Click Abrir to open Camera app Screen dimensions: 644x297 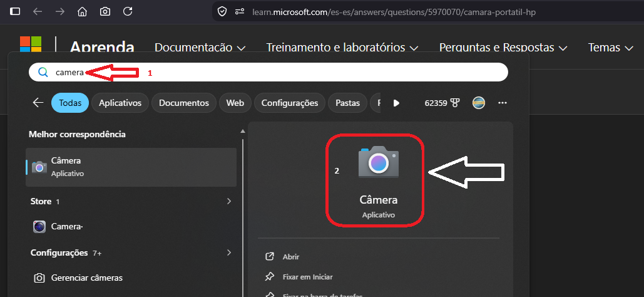coord(291,257)
